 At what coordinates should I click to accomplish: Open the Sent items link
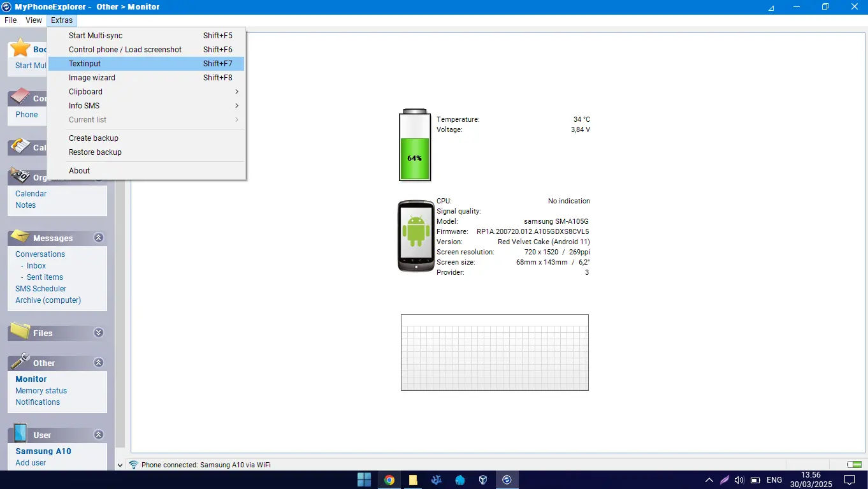tap(45, 277)
